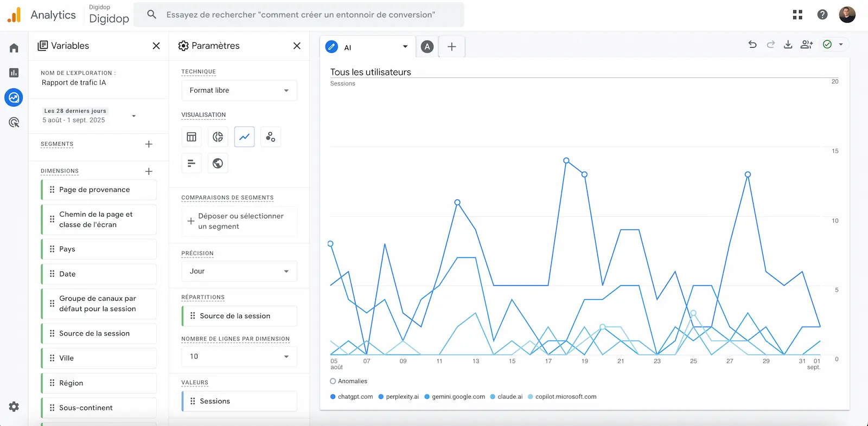Open the Technique Format libre dropdown
Image resolution: width=868 pixels, height=426 pixels.
click(x=239, y=91)
